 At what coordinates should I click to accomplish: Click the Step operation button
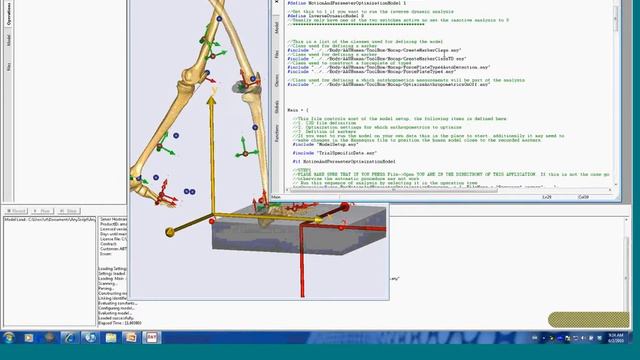(69, 211)
